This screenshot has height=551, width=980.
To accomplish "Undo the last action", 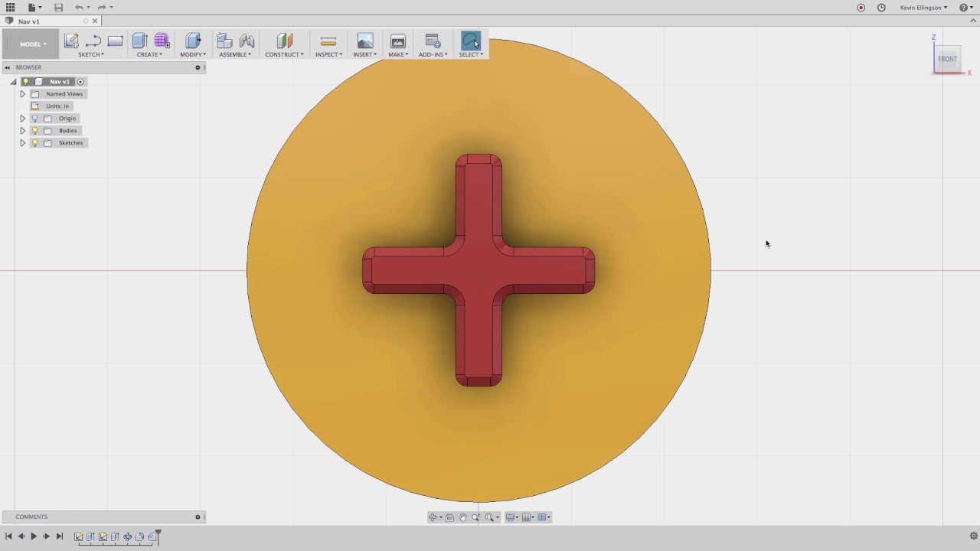I will [x=80, y=8].
